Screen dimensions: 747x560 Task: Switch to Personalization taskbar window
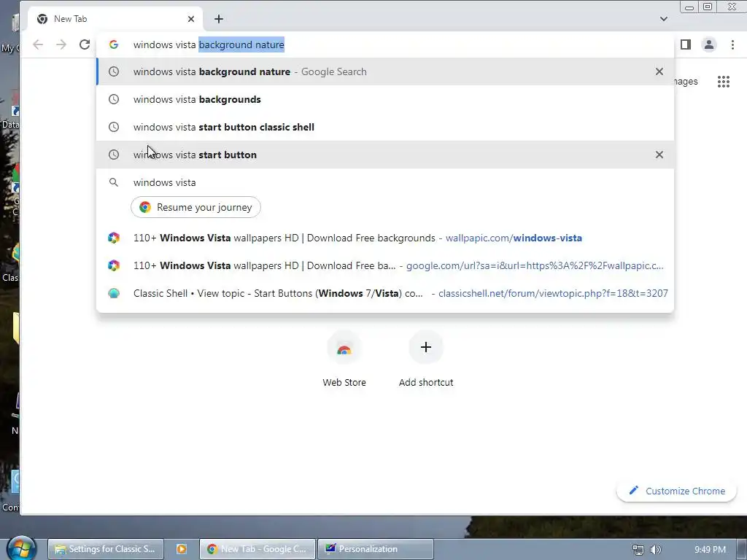coord(376,549)
